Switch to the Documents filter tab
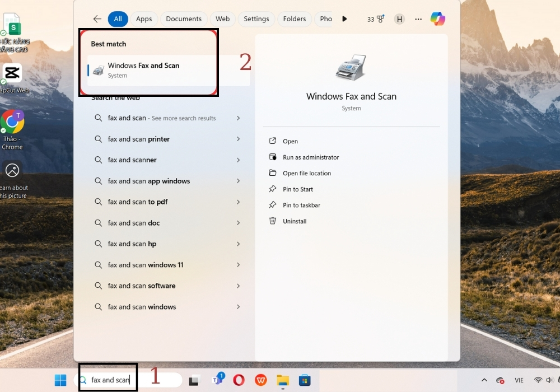The width and height of the screenshot is (560, 392). (184, 19)
